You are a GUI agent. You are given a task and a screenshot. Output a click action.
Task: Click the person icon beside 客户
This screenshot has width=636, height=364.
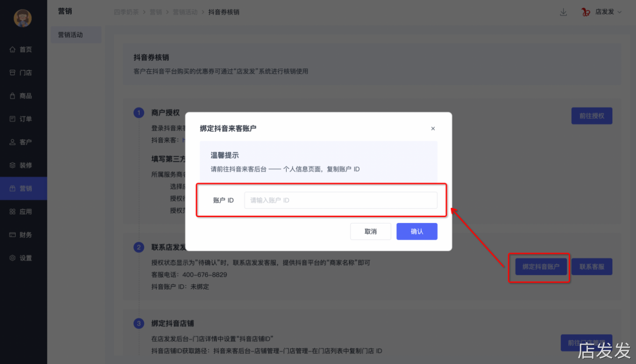pyautogui.click(x=13, y=143)
